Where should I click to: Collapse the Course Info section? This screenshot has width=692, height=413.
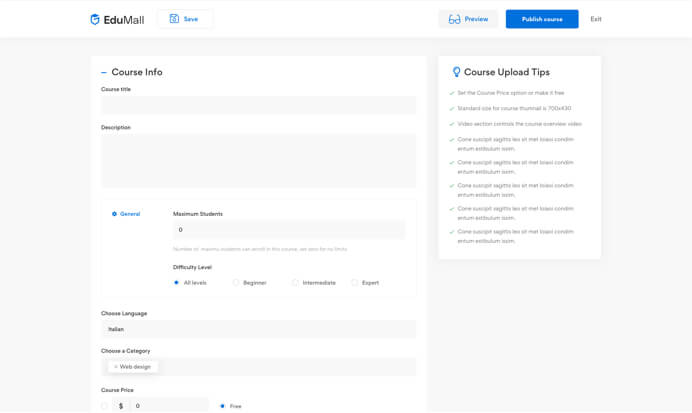pos(104,72)
